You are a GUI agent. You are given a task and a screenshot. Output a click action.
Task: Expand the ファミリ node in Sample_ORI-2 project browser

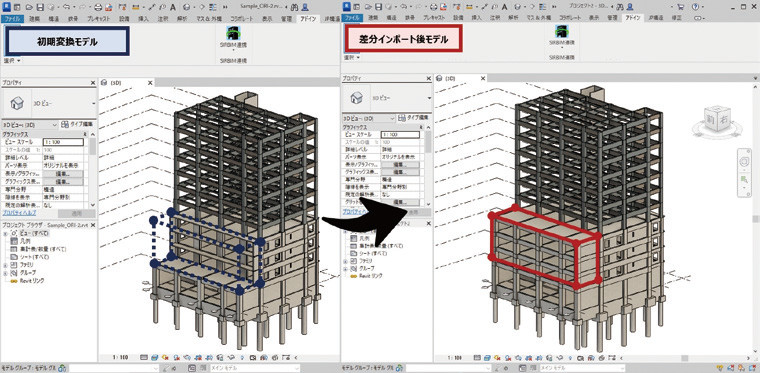4,265
